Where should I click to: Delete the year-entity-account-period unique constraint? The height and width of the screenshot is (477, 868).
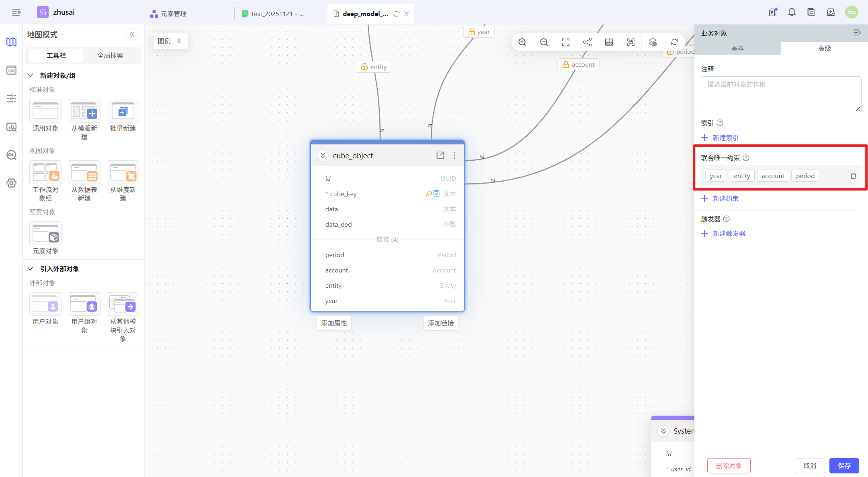pos(853,176)
